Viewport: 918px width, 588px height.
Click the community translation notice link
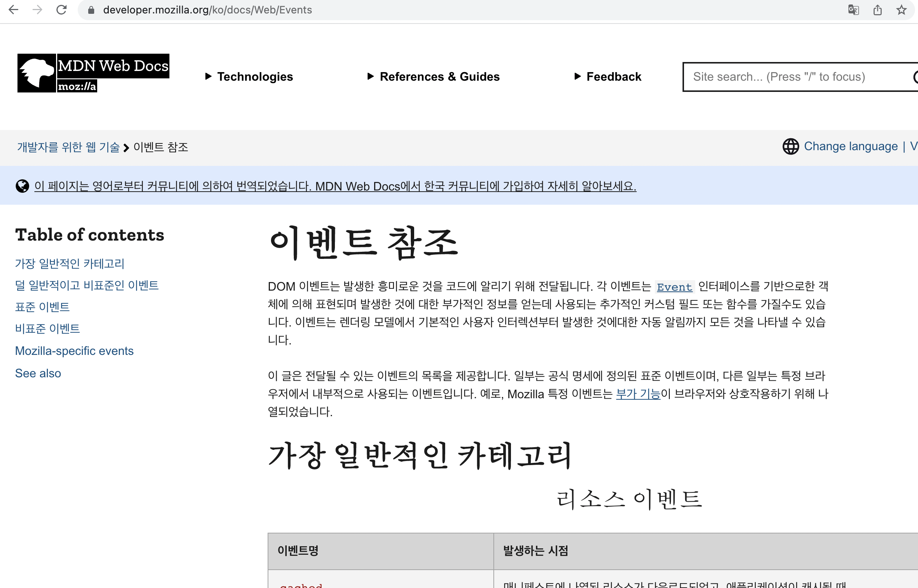335,186
